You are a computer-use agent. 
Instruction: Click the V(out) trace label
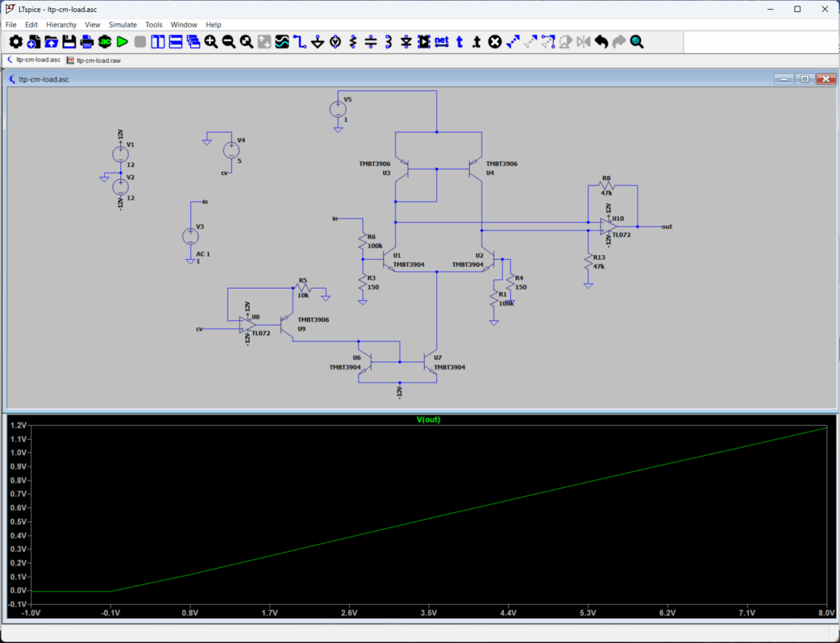click(428, 420)
